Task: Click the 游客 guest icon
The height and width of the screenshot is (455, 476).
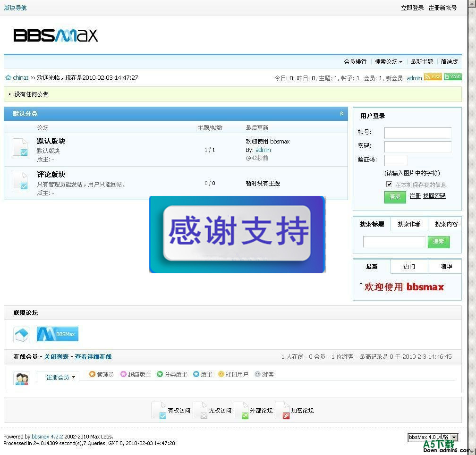Action: (x=257, y=374)
